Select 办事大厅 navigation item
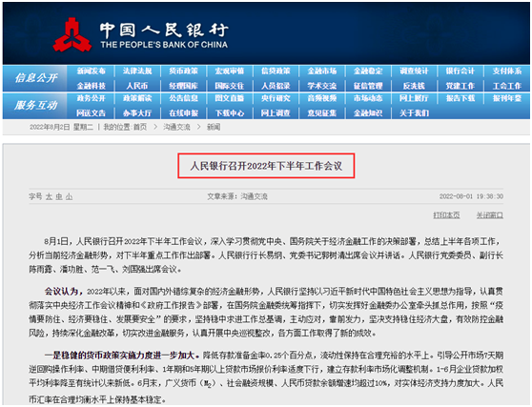Image resolution: width=532 pixels, height=407 pixels. pos(137,112)
